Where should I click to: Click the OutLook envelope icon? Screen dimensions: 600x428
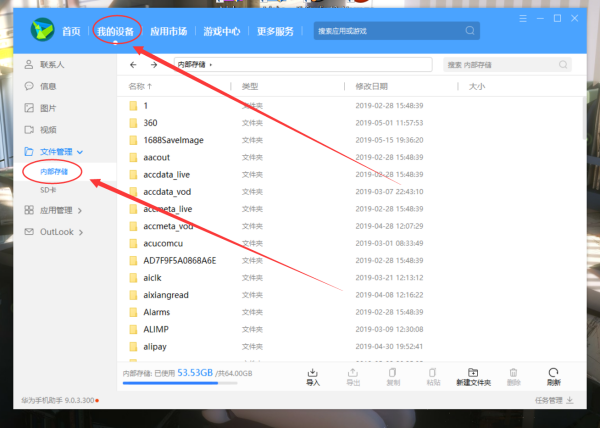(x=29, y=232)
